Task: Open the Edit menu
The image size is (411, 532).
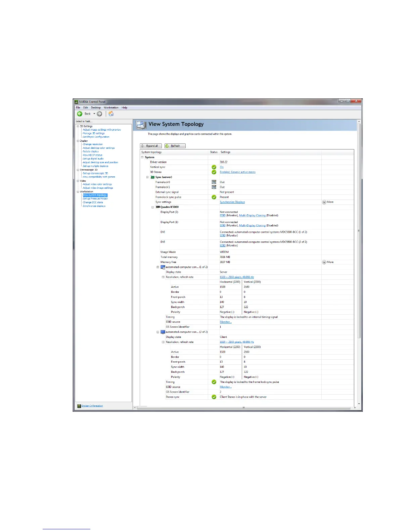Action: (x=86, y=108)
